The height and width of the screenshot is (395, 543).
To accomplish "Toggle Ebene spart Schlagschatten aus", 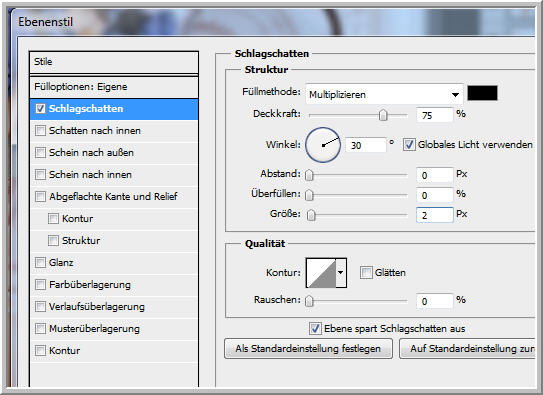I will [x=315, y=329].
